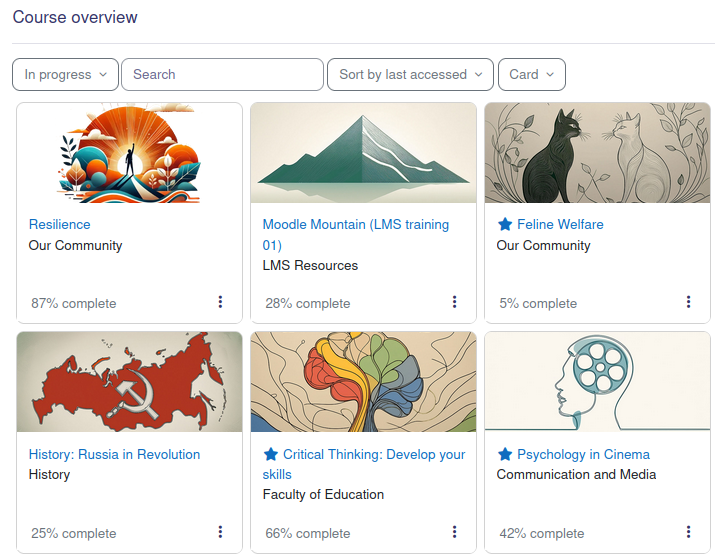Image resolution: width=726 pixels, height=558 pixels.
Task: Open the Moodle Mountain (LMS training 01) link
Action: [355, 225]
